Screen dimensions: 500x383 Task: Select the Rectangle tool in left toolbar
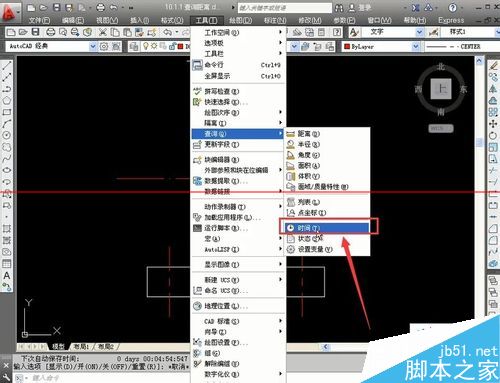point(7,112)
